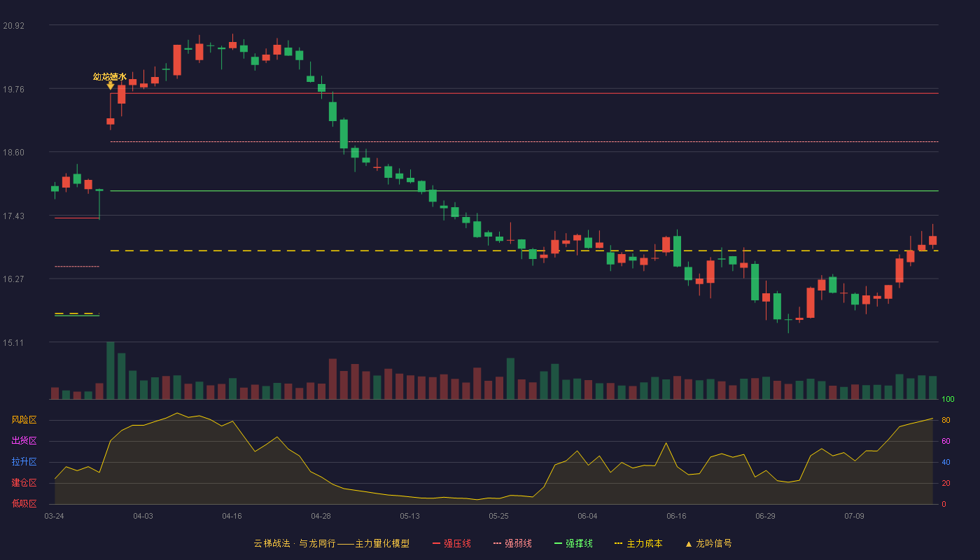
Task: Toggle the 强弱线 legend label
Action: [518, 543]
